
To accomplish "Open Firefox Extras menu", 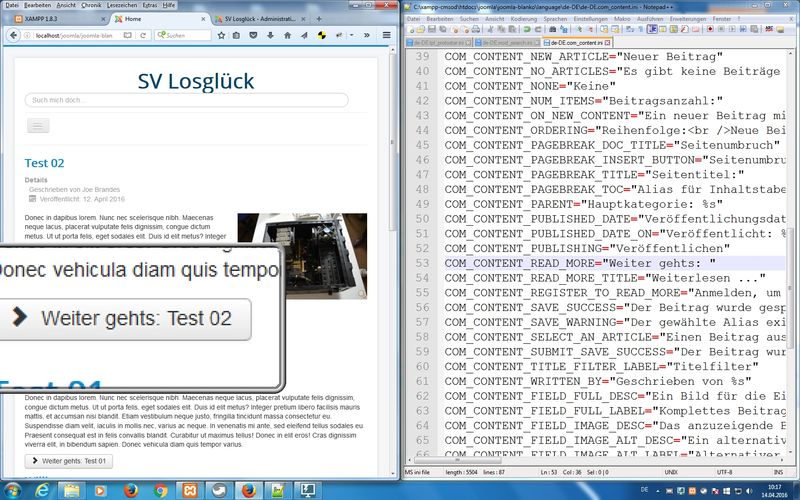I will [x=150, y=5].
